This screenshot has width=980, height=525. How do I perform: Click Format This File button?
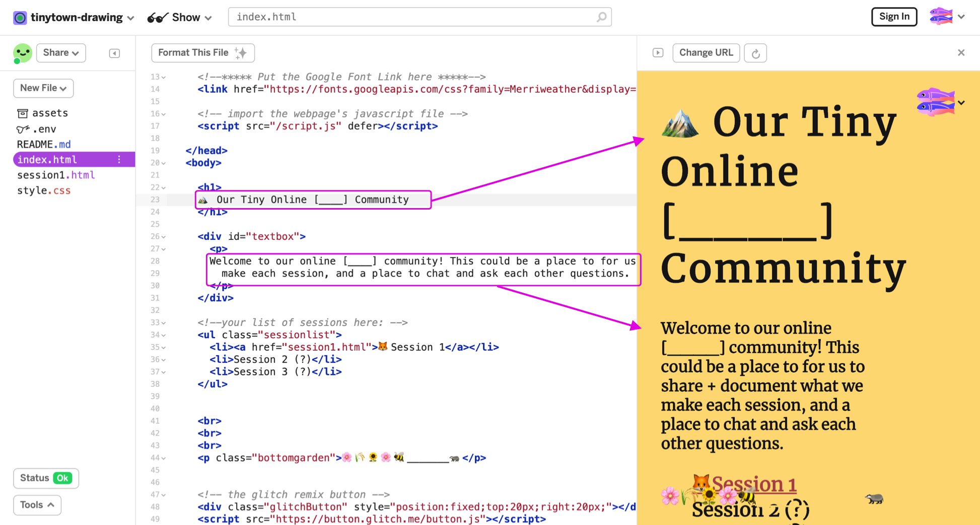(203, 53)
